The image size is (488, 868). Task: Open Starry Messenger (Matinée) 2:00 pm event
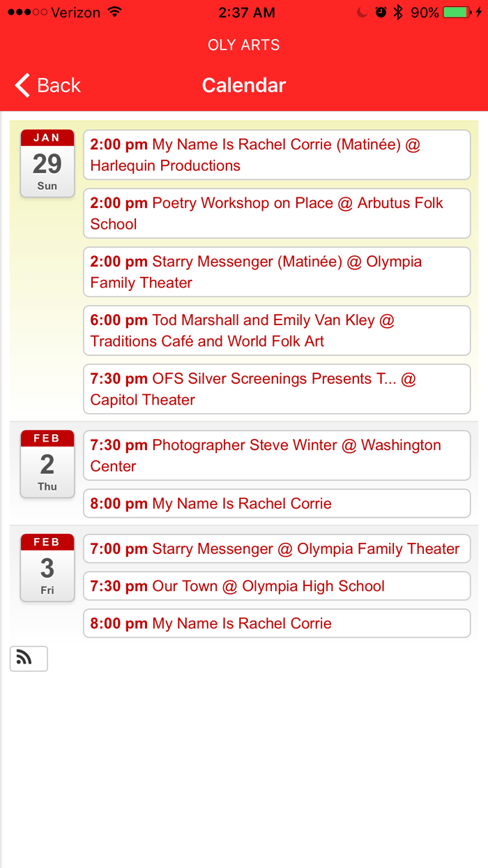(x=277, y=272)
